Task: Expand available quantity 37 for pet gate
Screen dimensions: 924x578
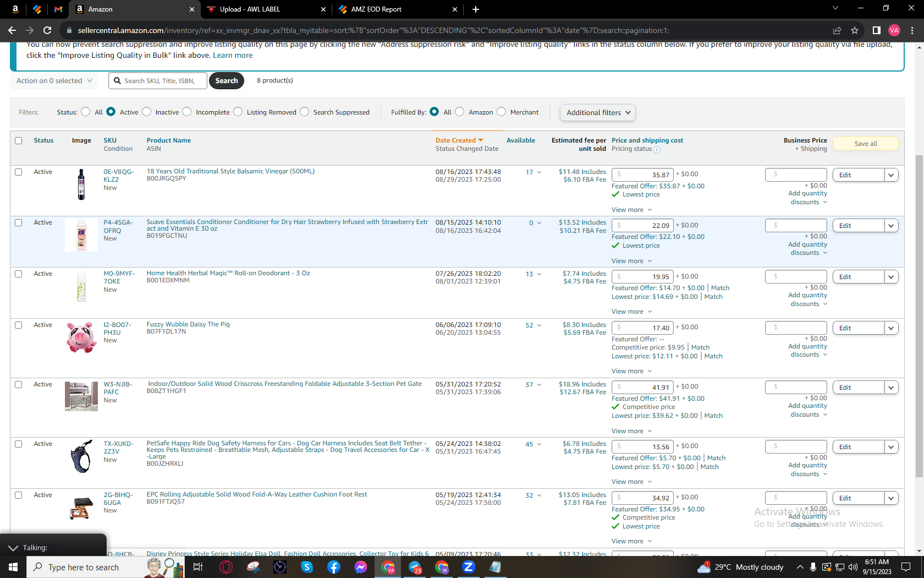Action: (533, 385)
